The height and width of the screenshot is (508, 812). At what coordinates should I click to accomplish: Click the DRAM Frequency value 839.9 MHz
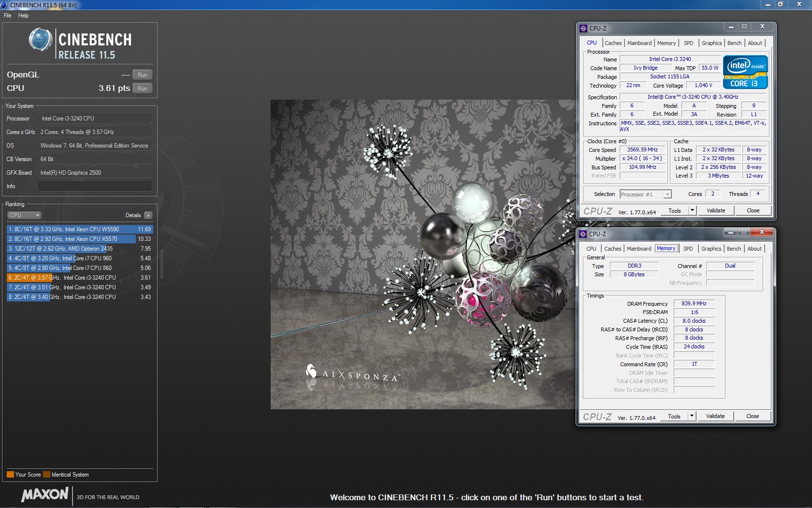pyautogui.click(x=694, y=304)
